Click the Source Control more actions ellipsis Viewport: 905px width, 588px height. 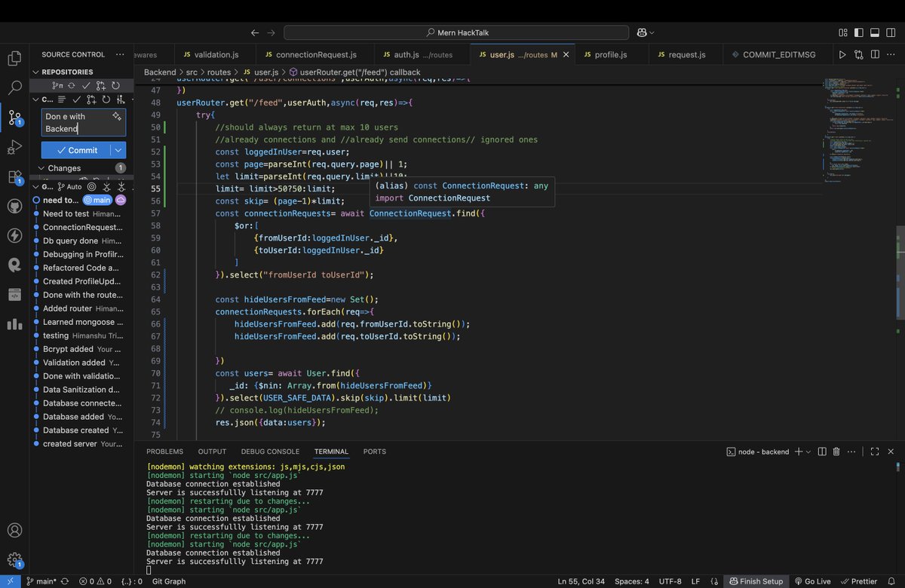click(120, 54)
